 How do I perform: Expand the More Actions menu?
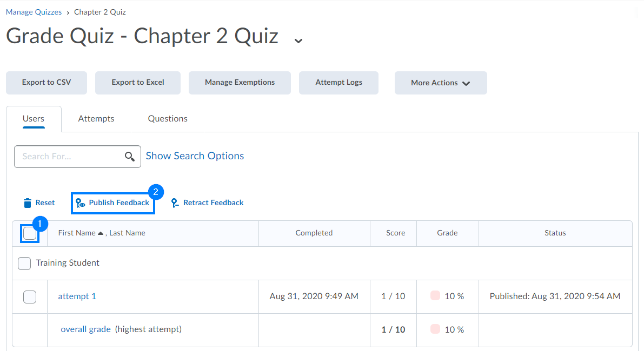(440, 83)
